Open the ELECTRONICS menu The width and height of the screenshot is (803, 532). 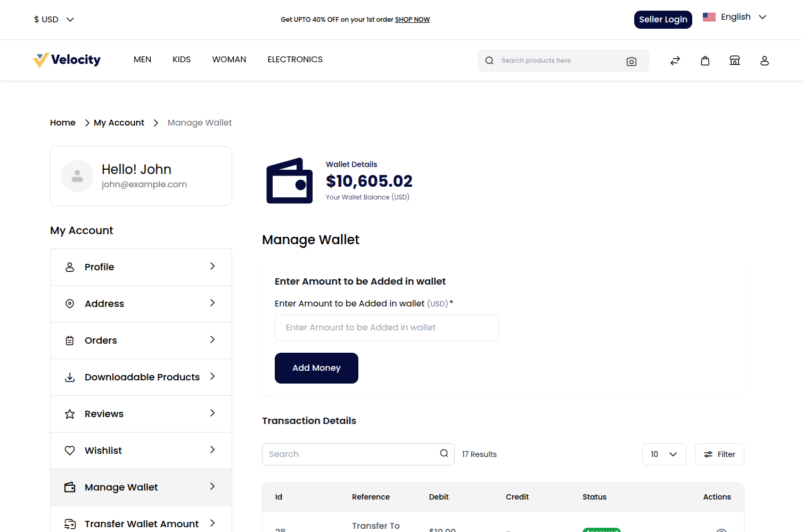295,59
